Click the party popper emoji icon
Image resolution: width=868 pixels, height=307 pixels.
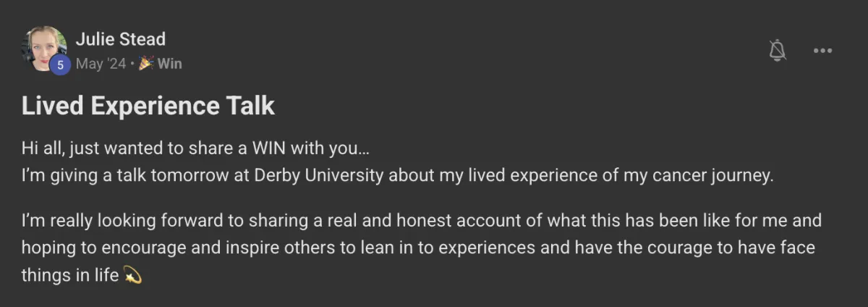(146, 64)
